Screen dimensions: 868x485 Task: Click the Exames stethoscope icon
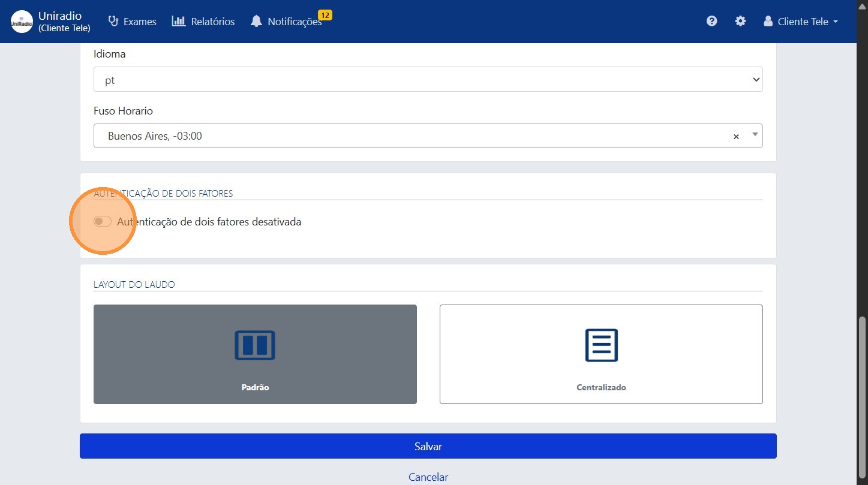click(x=113, y=21)
